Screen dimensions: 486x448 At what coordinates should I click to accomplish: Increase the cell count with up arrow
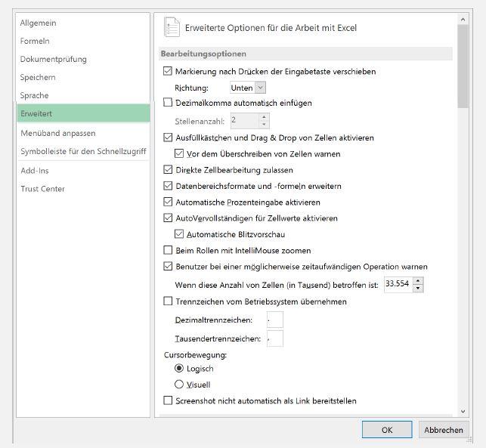(x=418, y=281)
